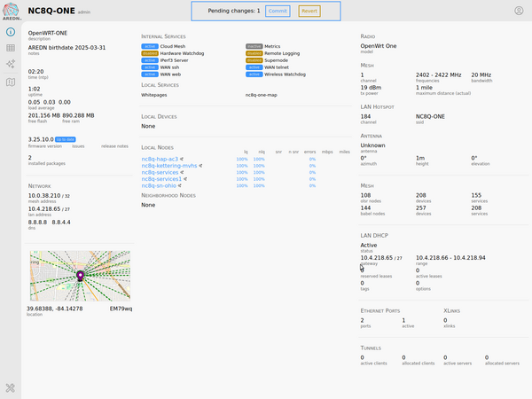
Task: Commit the pending changes
Action: [x=278, y=12]
